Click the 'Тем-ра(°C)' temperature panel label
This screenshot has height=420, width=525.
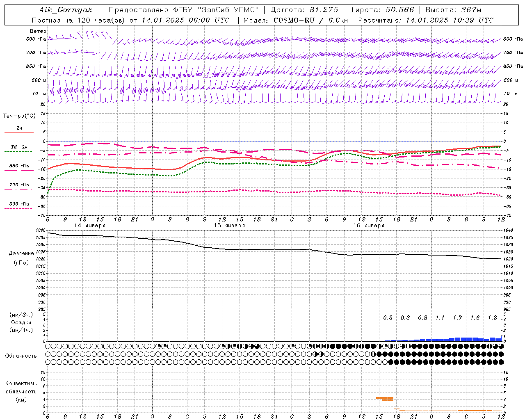[x=19, y=116]
